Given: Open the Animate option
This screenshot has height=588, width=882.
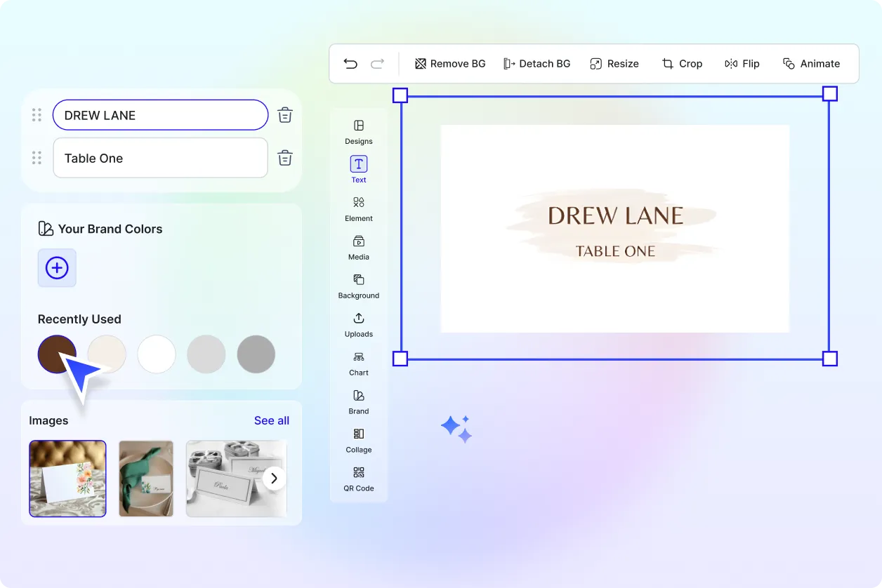Looking at the screenshot, I should 812,64.
